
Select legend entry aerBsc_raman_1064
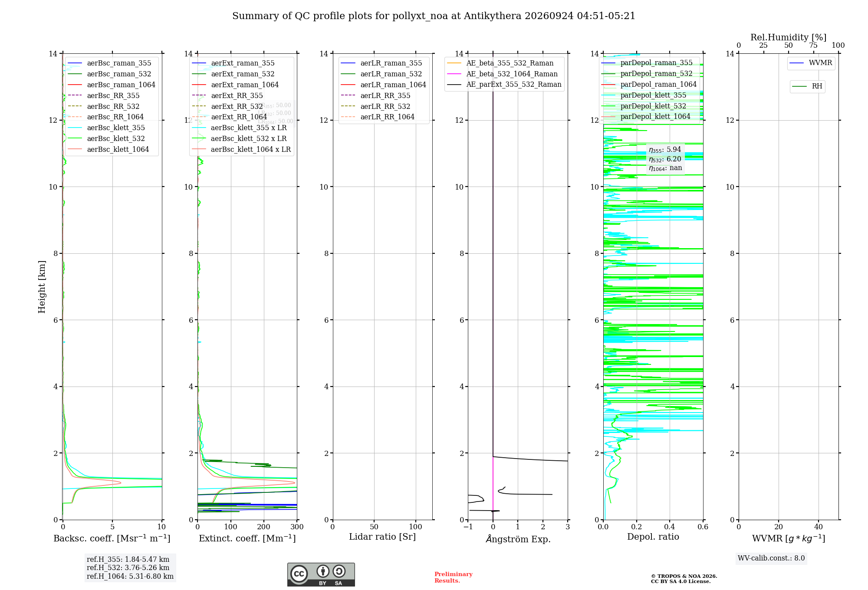point(112,85)
